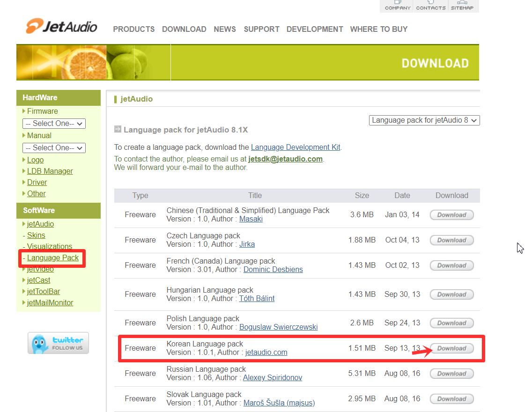
Task: Download the Czech Language pack
Action: [x=451, y=240]
